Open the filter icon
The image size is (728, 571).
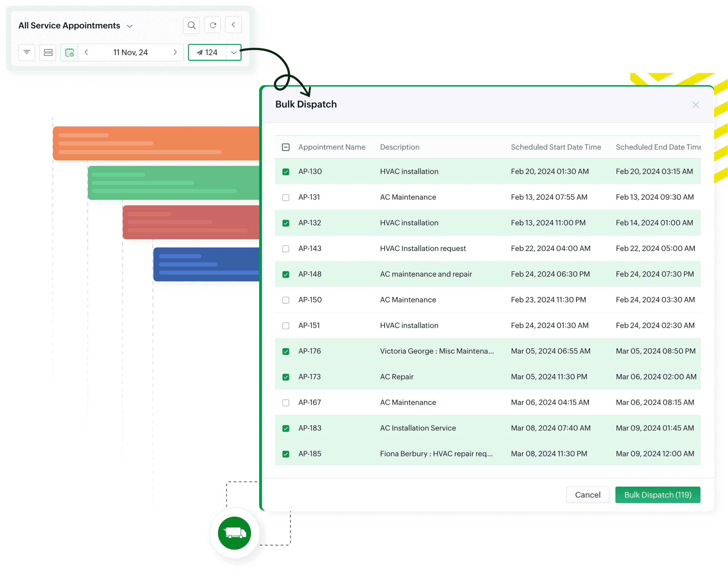[x=27, y=53]
